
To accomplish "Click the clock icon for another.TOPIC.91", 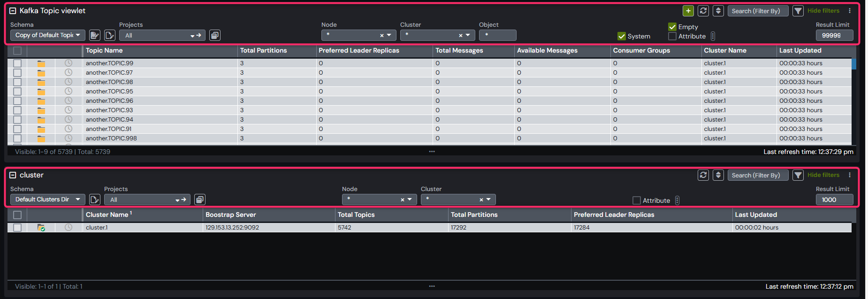I will 69,129.
